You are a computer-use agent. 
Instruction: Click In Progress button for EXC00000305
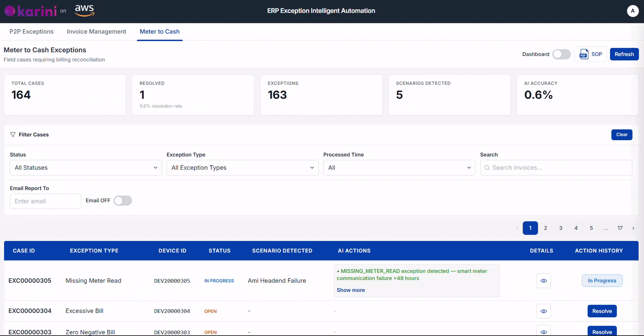click(x=602, y=281)
